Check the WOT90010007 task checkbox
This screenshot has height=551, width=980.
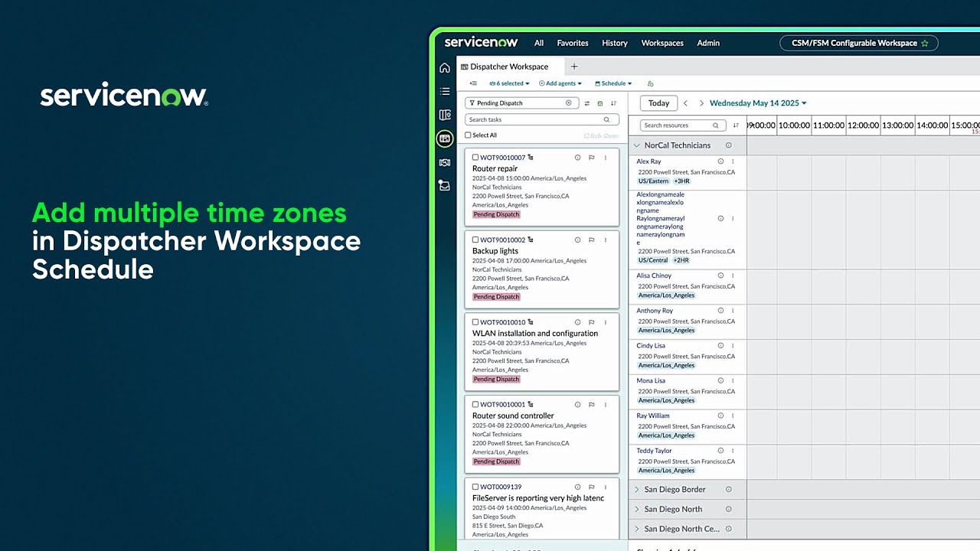tap(475, 157)
